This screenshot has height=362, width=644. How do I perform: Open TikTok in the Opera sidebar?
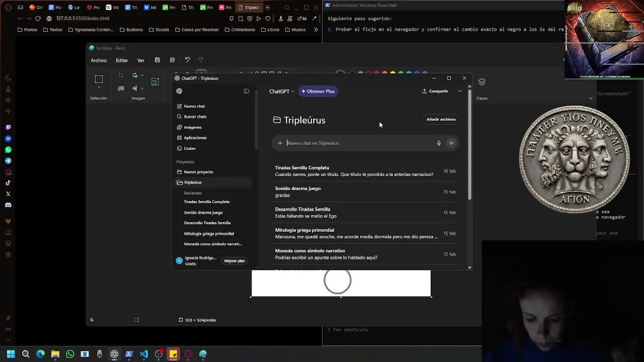[8, 183]
